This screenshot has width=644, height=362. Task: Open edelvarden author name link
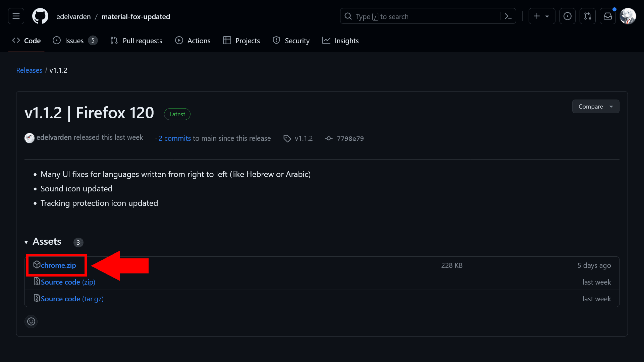pyautogui.click(x=54, y=137)
